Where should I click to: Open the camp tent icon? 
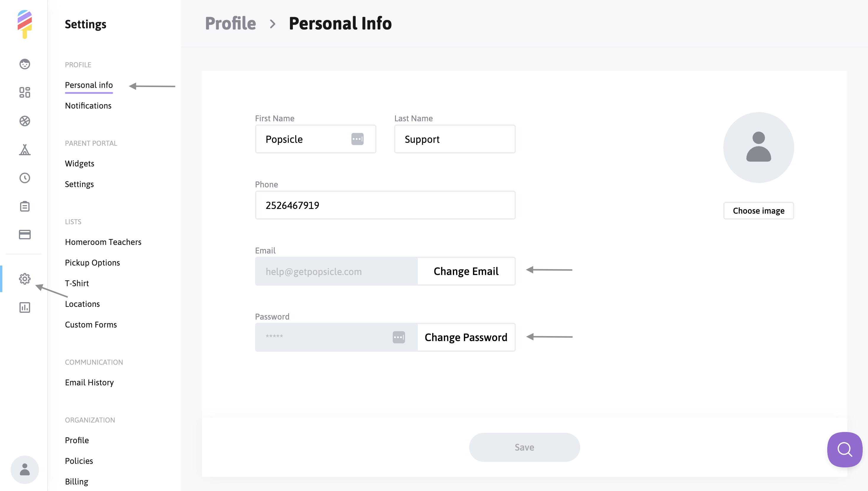pyautogui.click(x=25, y=149)
